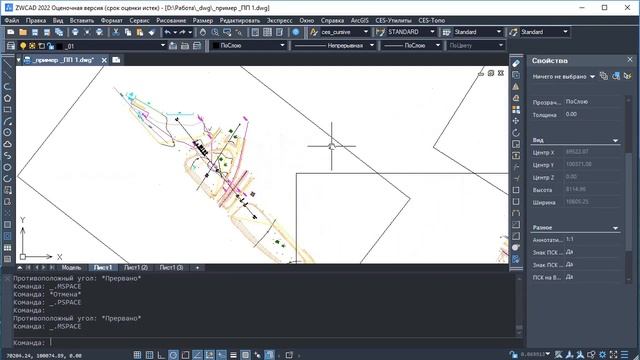Collapse the Вид properties section
The height and width of the screenshot is (360, 640).
[x=615, y=140]
